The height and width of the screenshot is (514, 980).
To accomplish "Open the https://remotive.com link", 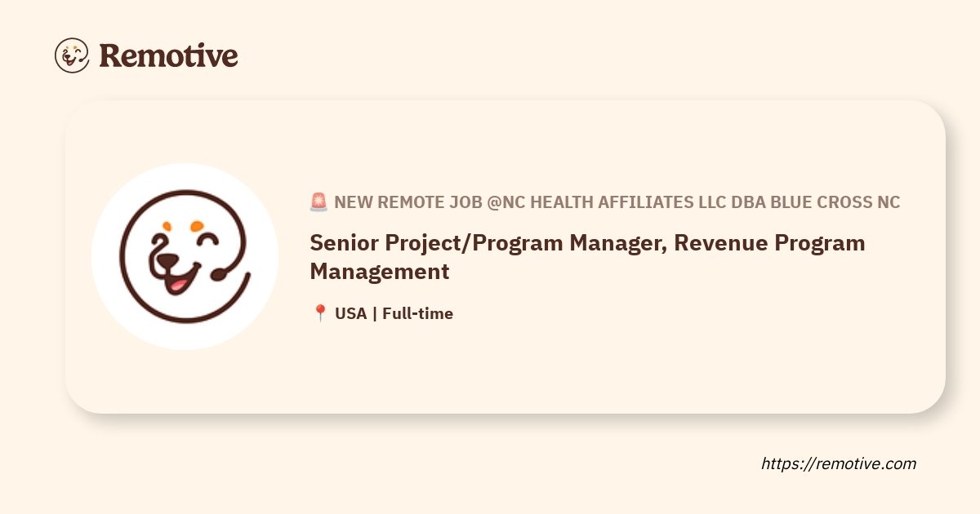I will [839, 463].
